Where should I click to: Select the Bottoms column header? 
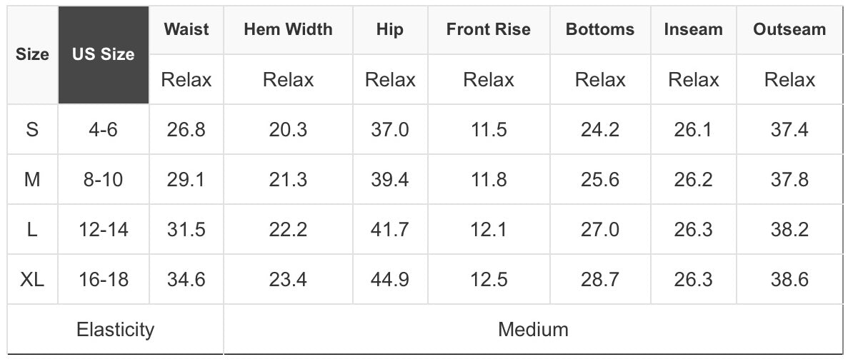tap(600, 29)
